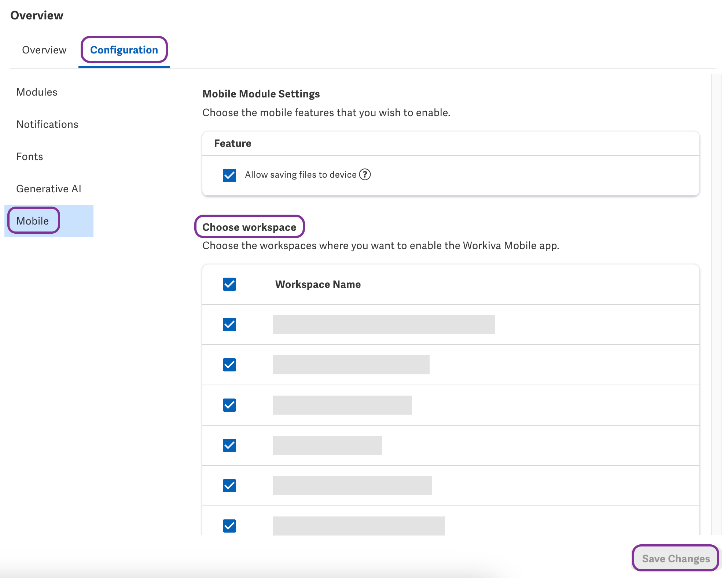Uncheck the fifth workspace in the list

pos(229,486)
